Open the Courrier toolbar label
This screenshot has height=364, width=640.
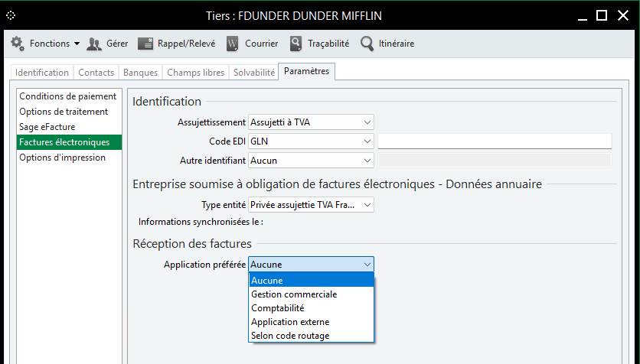(x=261, y=44)
